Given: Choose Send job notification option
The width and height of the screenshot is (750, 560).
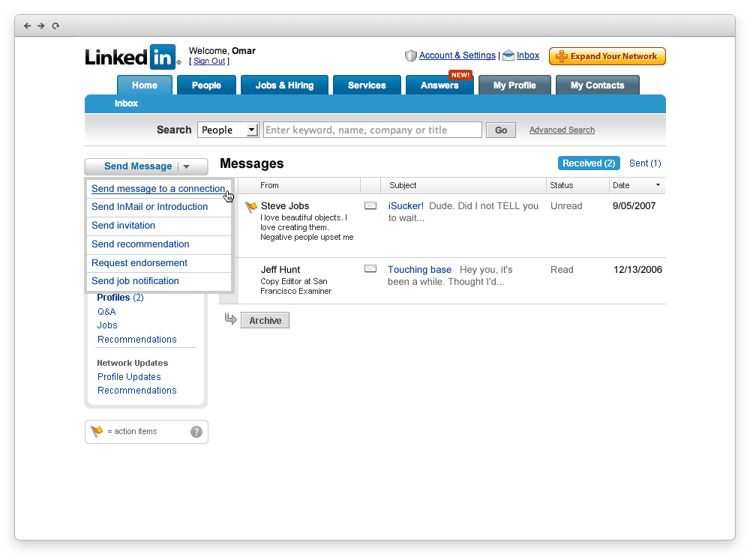Looking at the screenshot, I should click(135, 280).
